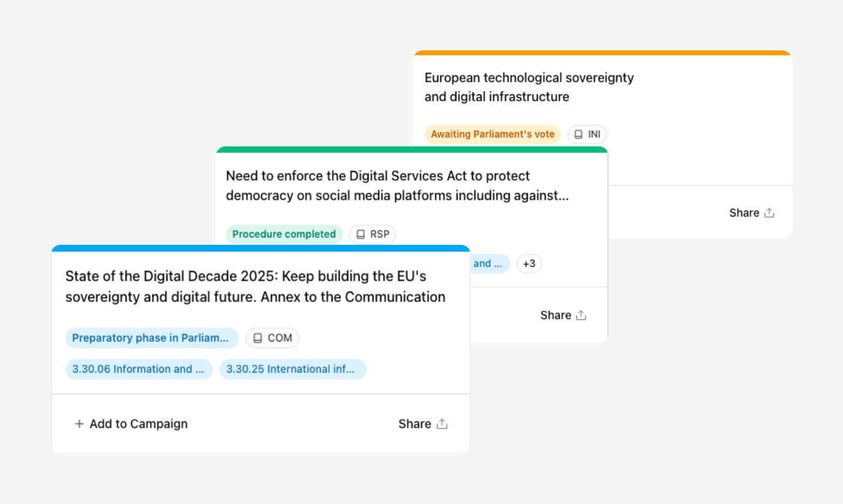This screenshot has width=843, height=504.
Task: Select the Awaiting Parliament's vote status tag
Action: click(x=492, y=134)
